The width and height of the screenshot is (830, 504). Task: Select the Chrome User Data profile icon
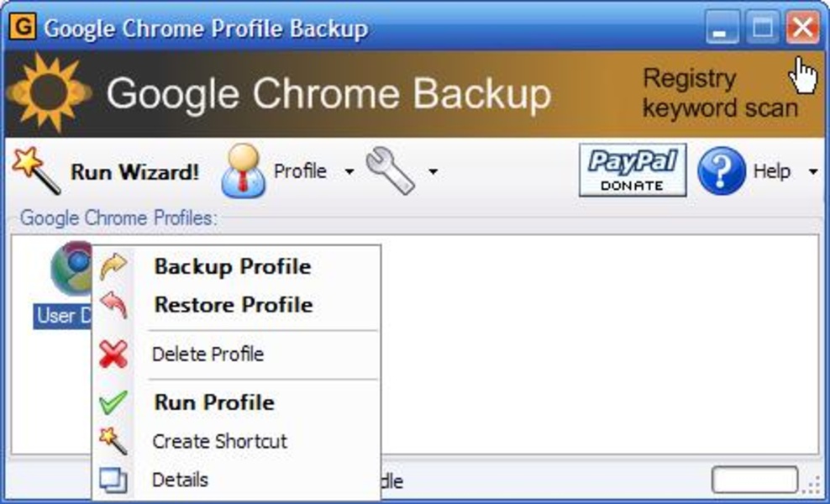pyautogui.click(x=71, y=269)
